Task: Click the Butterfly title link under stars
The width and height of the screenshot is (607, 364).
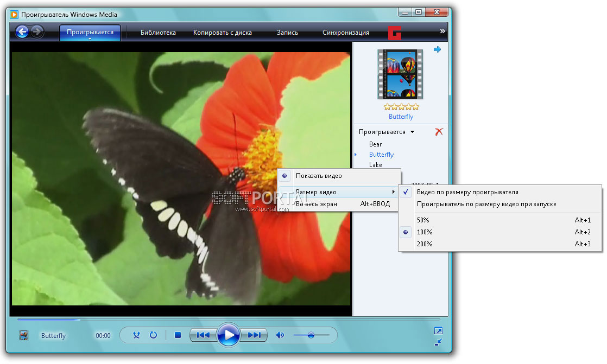Action: pos(401,117)
